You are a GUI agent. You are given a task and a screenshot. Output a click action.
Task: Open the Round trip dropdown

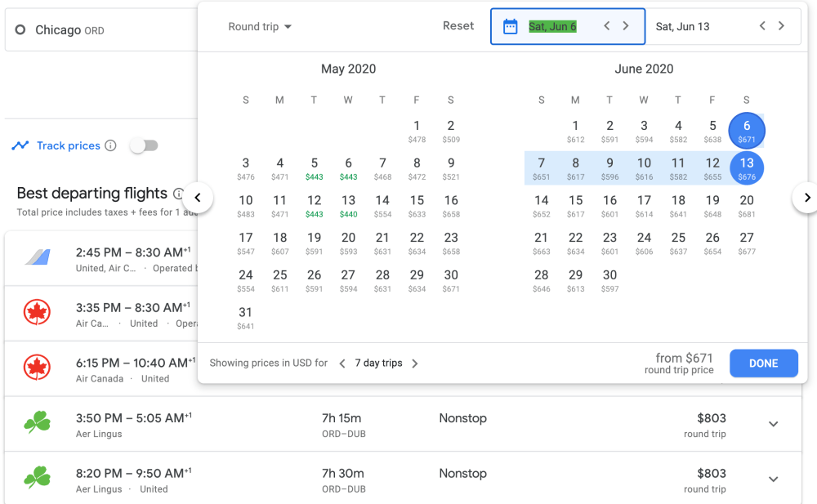click(260, 27)
